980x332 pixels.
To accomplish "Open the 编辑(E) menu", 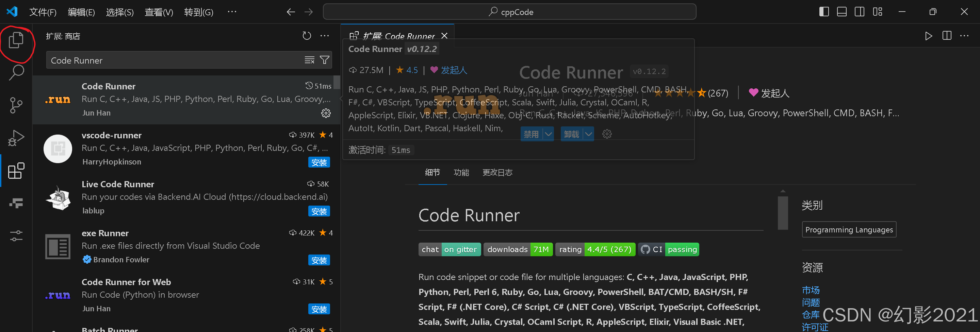I will [x=81, y=12].
